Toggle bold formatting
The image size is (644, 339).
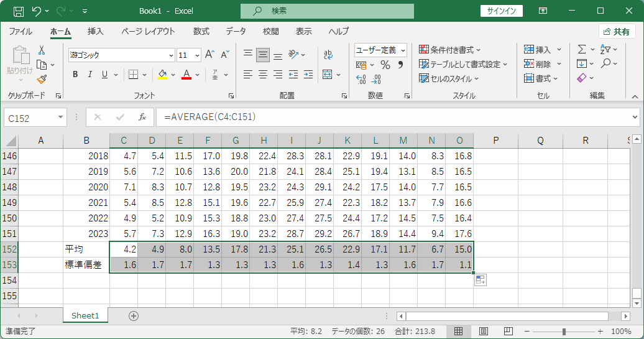tap(75, 75)
